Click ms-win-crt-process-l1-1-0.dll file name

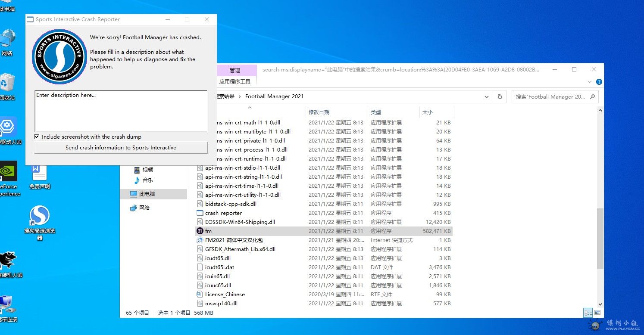coord(252,150)
